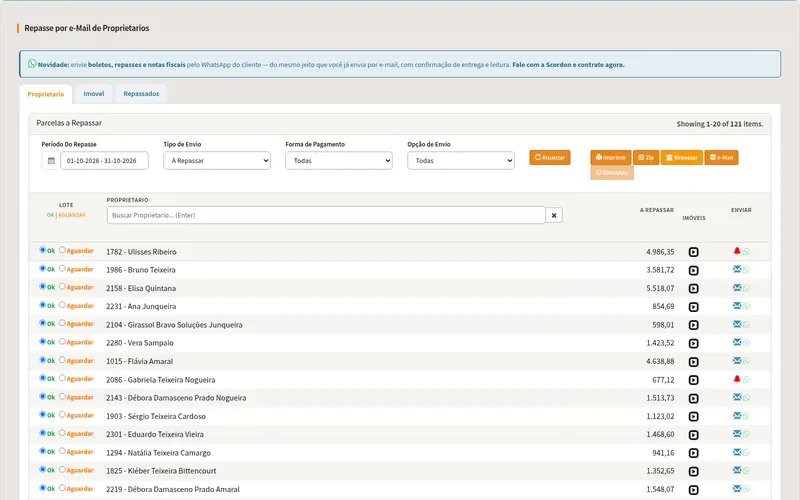The width and height of the screenshot is (800, 500).
Task: Select Aguardar radio for Bruno Teixeira
Action: [62, 268]
